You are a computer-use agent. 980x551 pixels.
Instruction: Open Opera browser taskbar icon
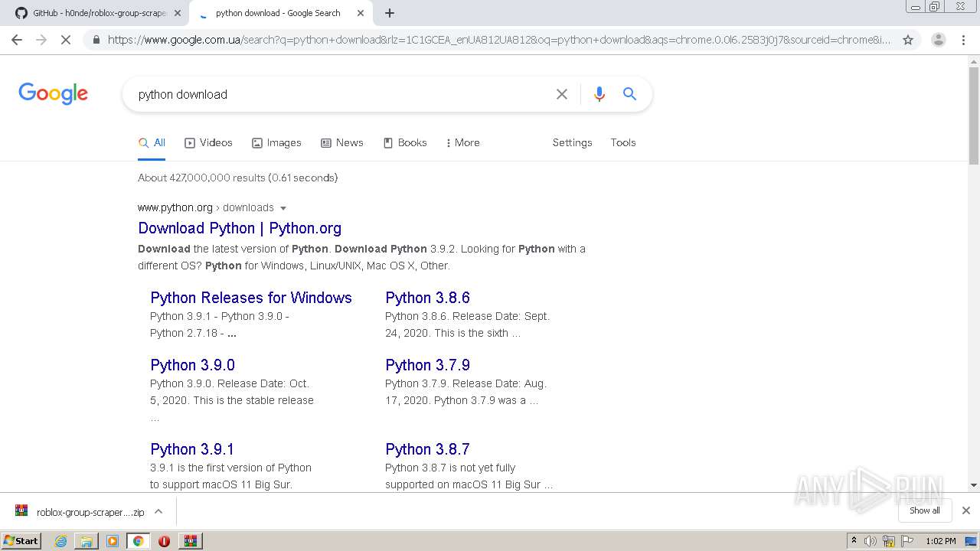click(164, 541)
